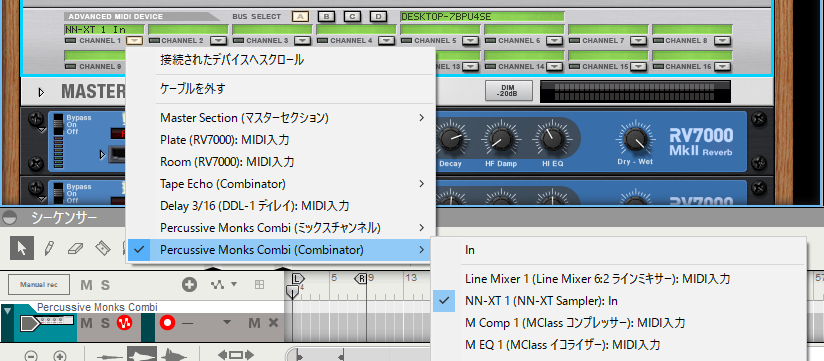
Task: Adjust the RV7000 Decay knob
Action: coord(451,139)
